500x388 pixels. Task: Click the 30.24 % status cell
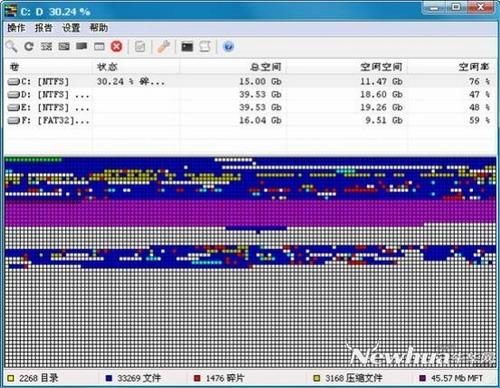pos(130,81)
